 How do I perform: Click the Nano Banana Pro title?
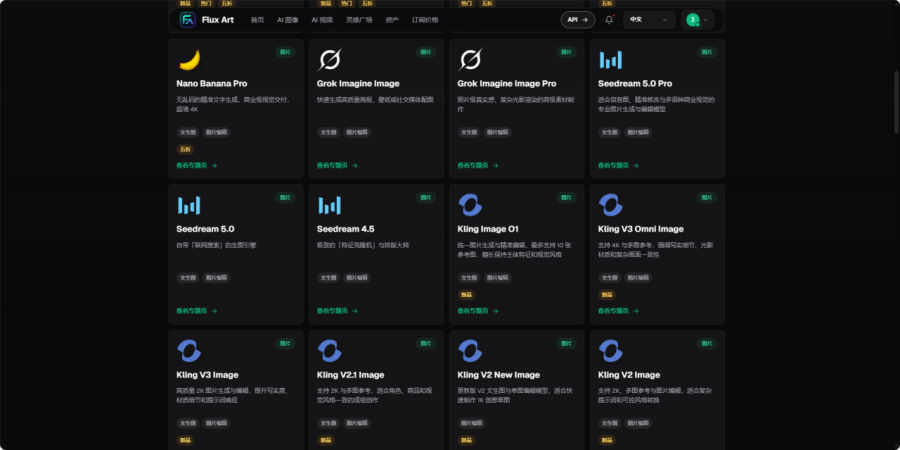(x=212, y=84)
